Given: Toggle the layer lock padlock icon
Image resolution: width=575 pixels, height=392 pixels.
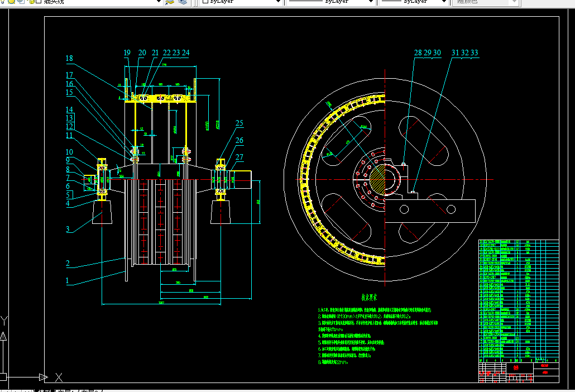Looking at the screenshot, I should point(31,1).
